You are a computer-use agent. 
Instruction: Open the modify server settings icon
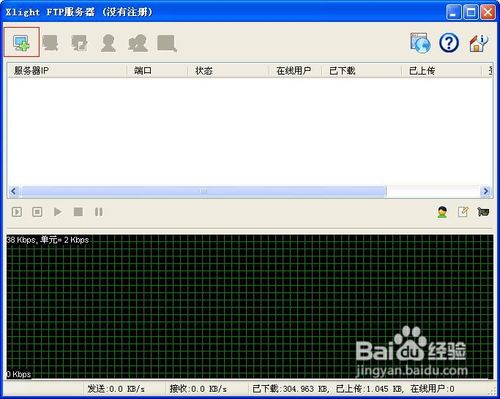point(79,43)
